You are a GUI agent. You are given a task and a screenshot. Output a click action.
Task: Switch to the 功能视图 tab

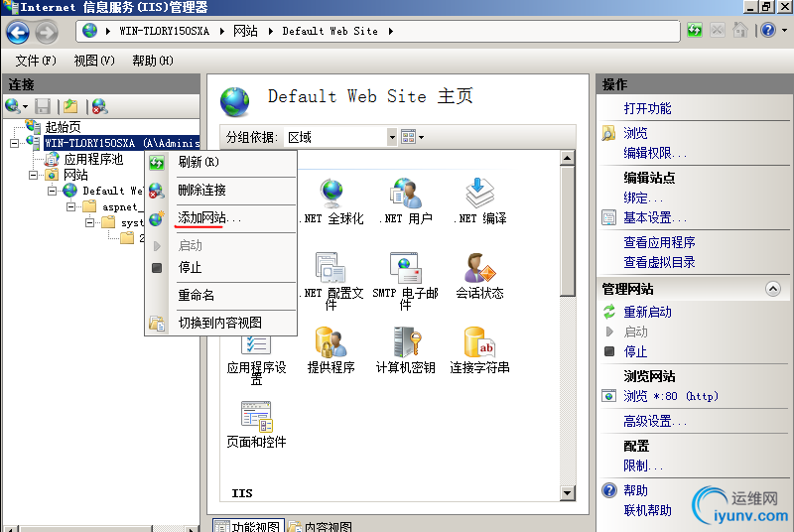coord(248,526)
